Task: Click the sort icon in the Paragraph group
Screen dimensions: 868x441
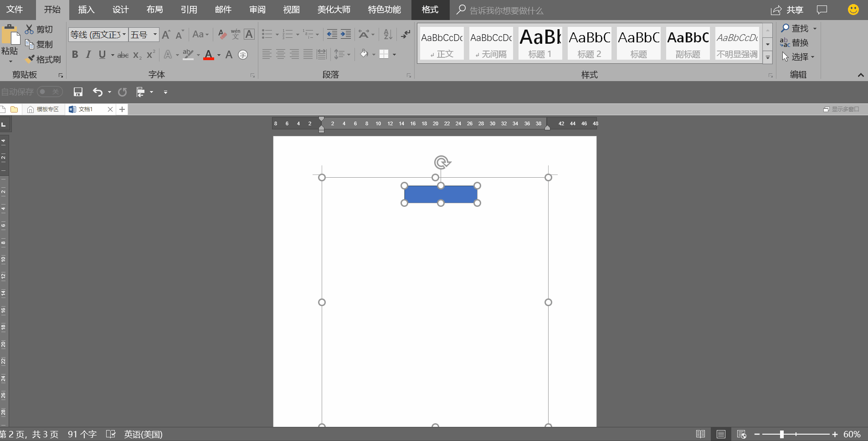Action: click(x=386, y=34)
